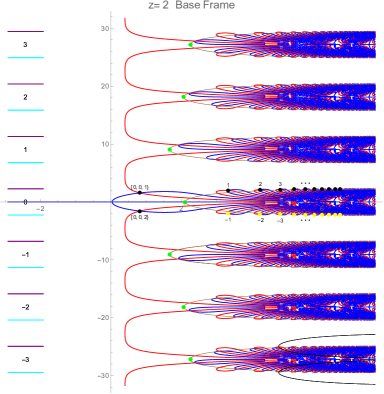Click the black dot labeled 2

(x=260, y=190)
